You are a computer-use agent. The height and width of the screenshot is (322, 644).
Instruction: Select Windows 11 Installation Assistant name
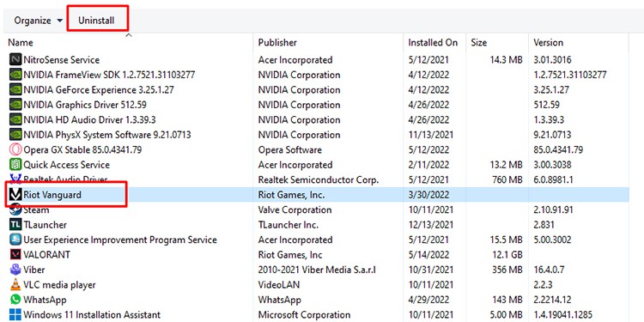(x=92, y=315)
